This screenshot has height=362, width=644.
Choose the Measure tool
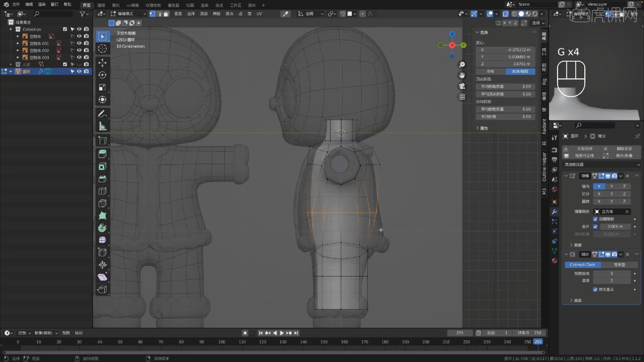pos(103,126)
